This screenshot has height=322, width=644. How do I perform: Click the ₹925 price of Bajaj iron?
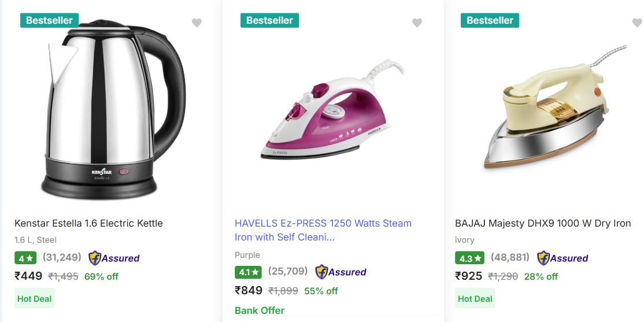tap(469, 276)
